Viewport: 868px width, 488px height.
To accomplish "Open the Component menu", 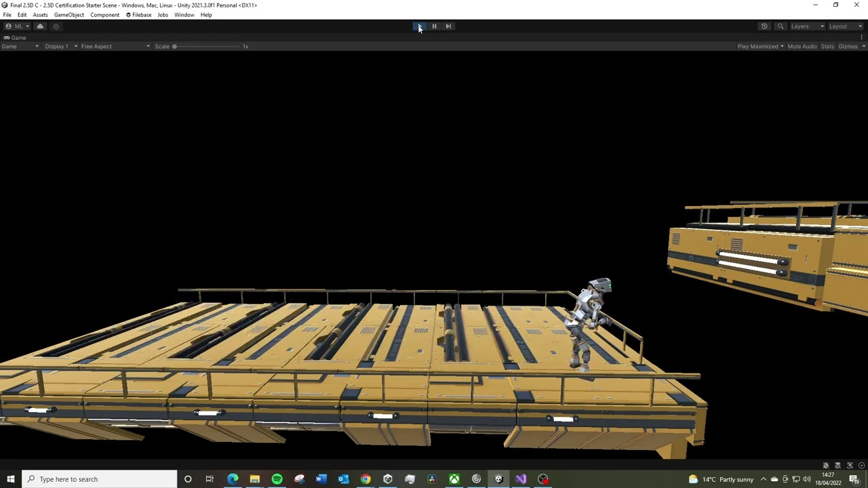I will pyautogui.click(x=104, y=15).
